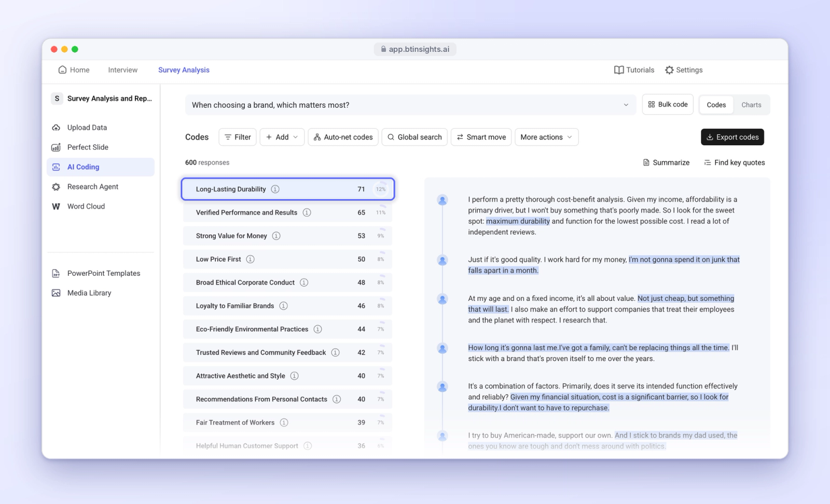Open the Add dropdown
The image size is (830, 504).
pos(282,137)
